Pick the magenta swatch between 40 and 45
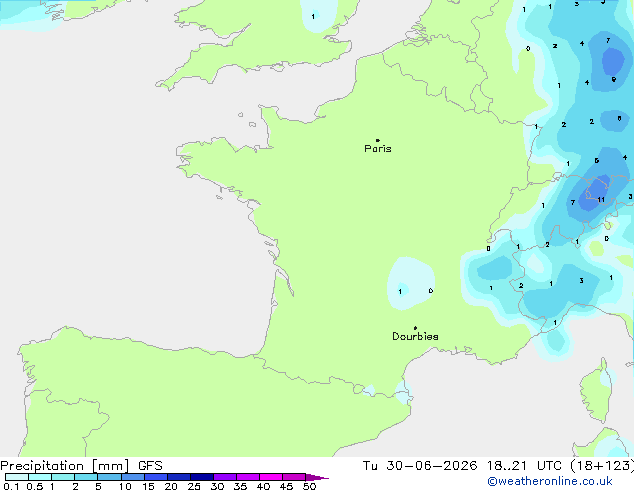 (x=271, y=477)
